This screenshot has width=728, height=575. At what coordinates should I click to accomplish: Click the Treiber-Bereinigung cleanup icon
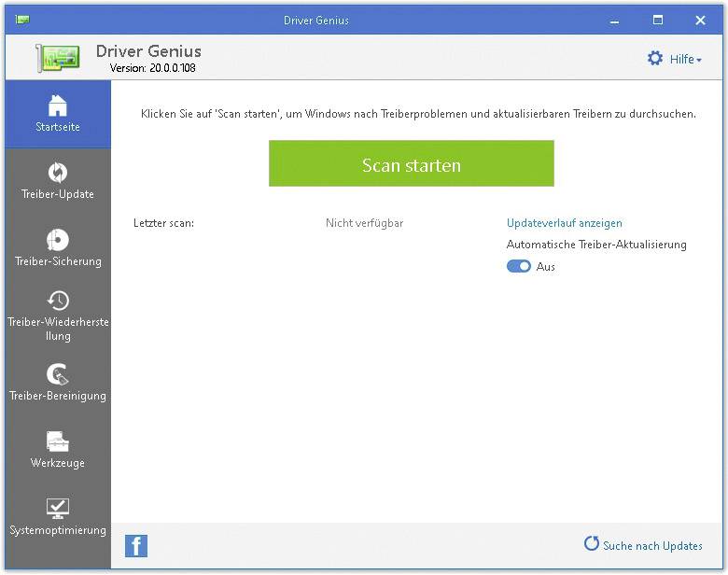[x=58, y=374]
